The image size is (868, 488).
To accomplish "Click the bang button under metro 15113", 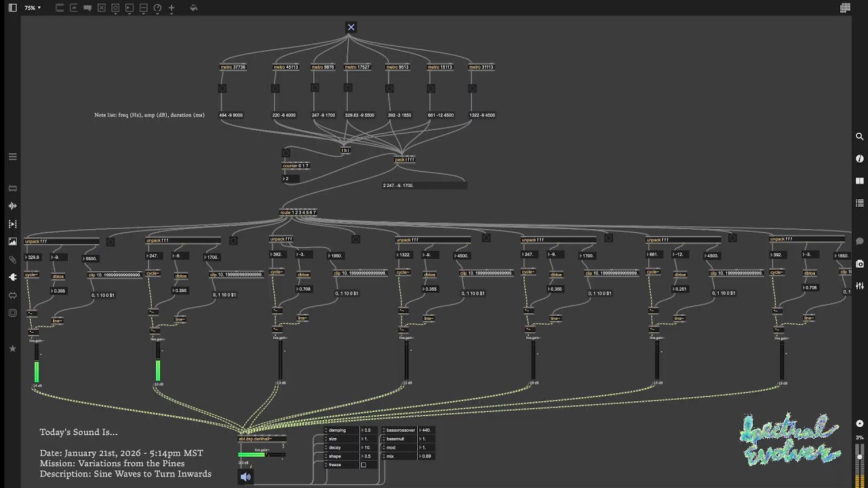I will (x=431, y=89).
